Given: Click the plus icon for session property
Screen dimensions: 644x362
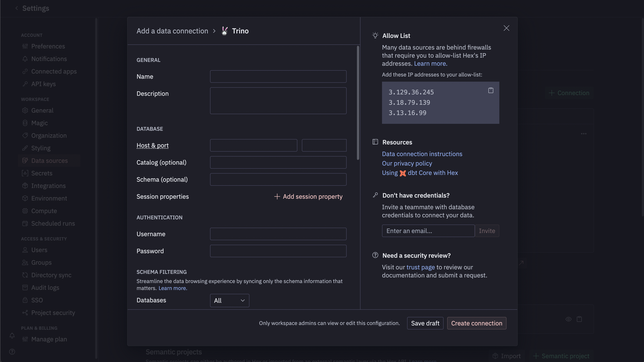Looking at the screenshot, I should point(277,196).
